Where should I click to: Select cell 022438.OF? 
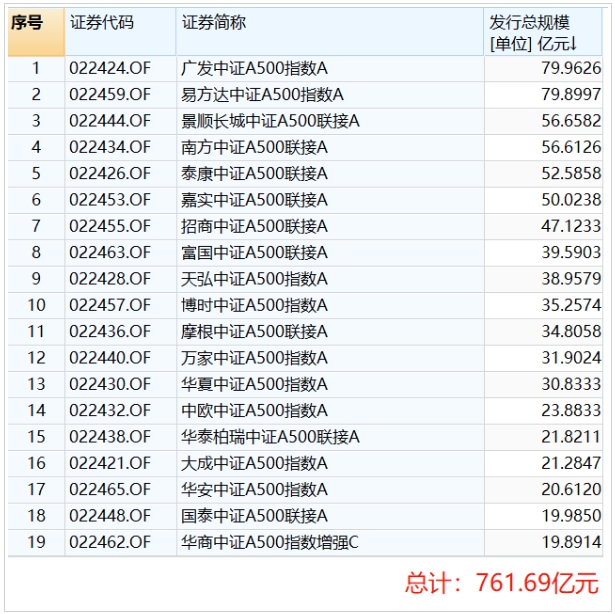click(x=120, y=437)
